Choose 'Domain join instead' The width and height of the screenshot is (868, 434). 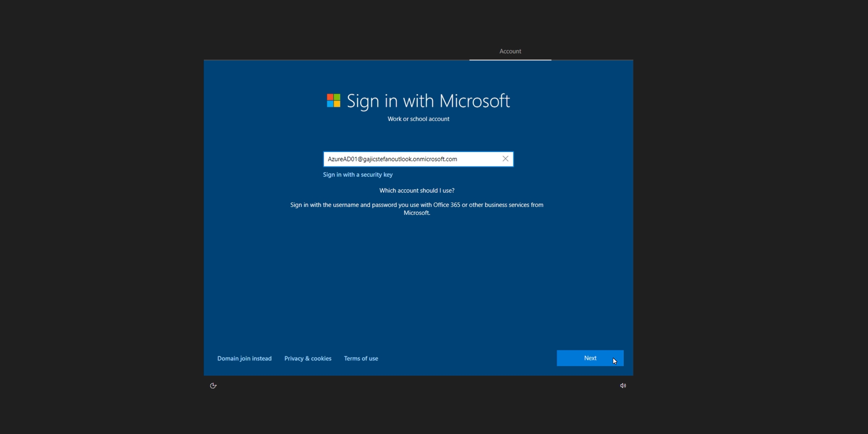[x=244, y=358]
